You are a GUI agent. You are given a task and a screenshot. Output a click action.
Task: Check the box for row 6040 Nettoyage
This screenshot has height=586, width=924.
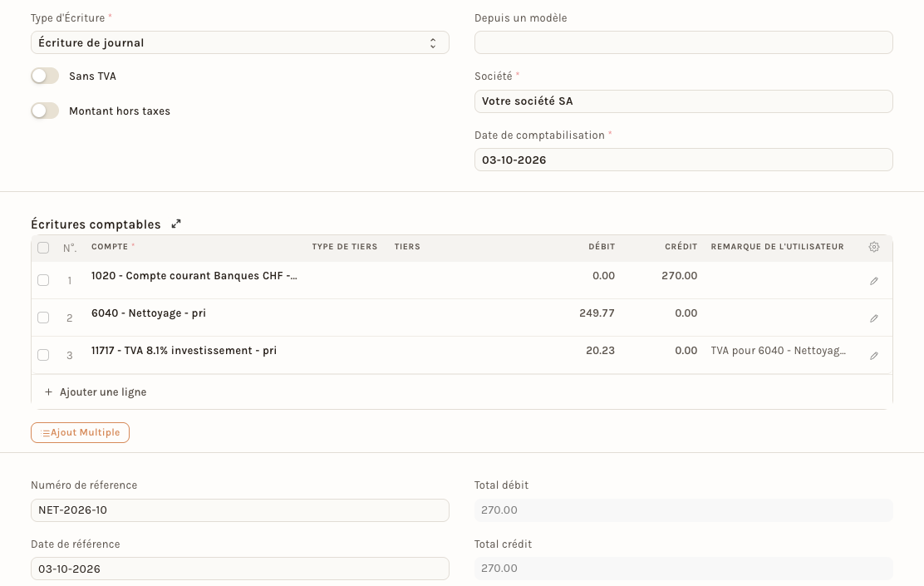tap(43, 318)
